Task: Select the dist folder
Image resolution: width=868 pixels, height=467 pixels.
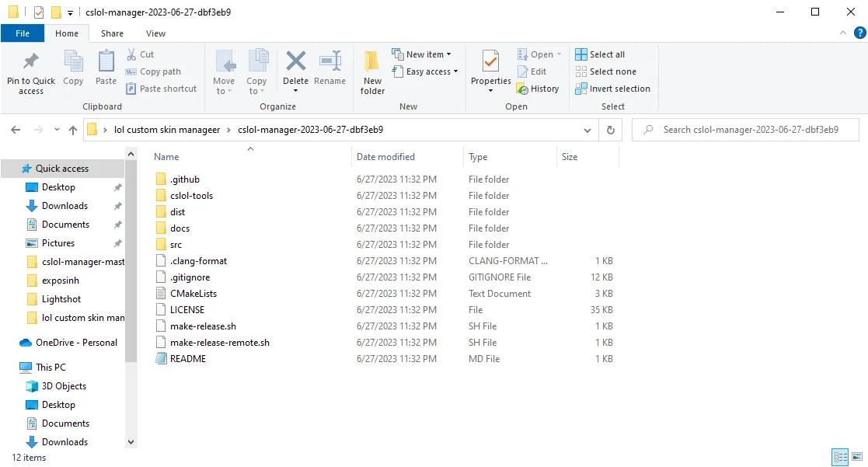Action: click(x=177, y=212)
